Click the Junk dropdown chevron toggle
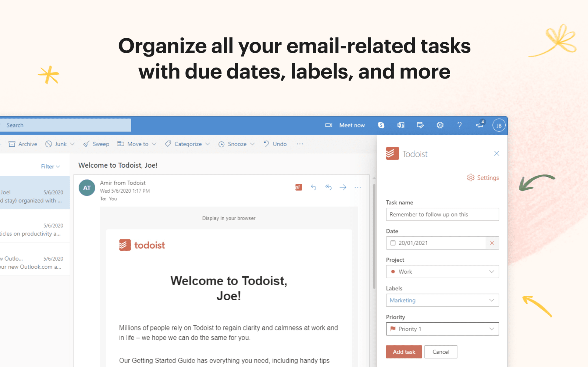This screenshot has width=588, height=367. [x=71, y=144]
